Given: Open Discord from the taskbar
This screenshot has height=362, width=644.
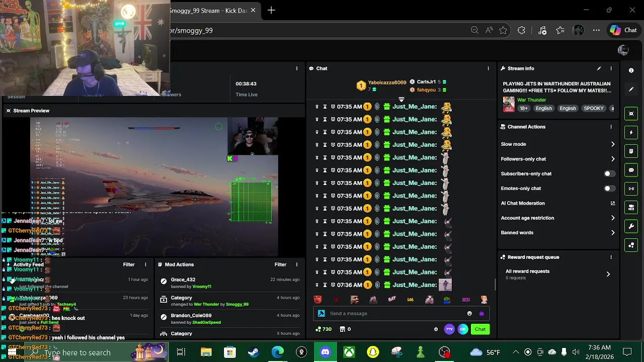Looking at the screenshot, I should [325, 352].
